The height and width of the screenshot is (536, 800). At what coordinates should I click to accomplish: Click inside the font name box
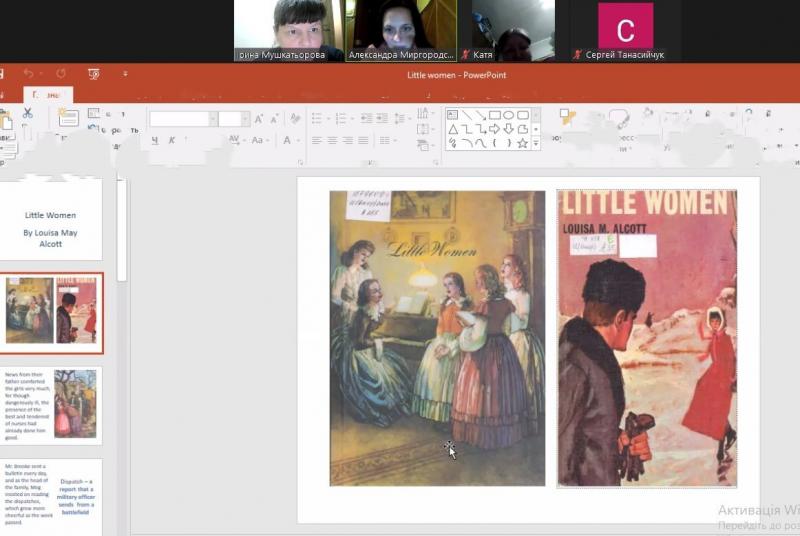179,119
